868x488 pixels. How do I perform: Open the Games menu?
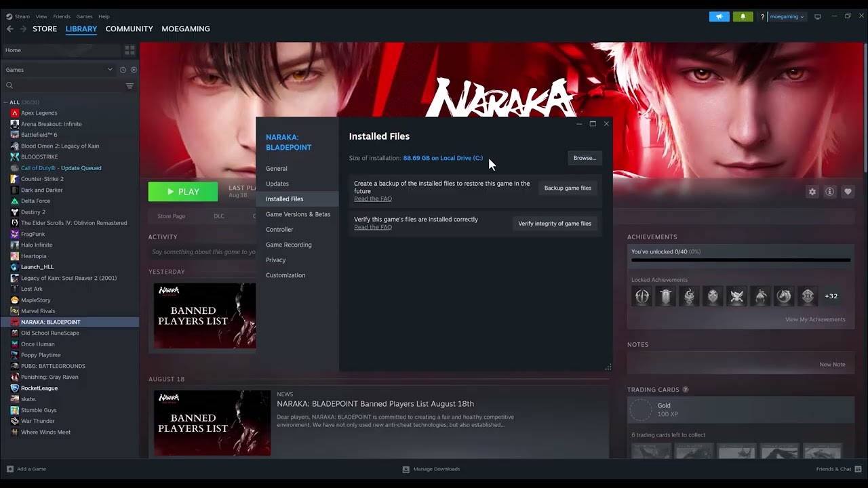pos(84,16)
